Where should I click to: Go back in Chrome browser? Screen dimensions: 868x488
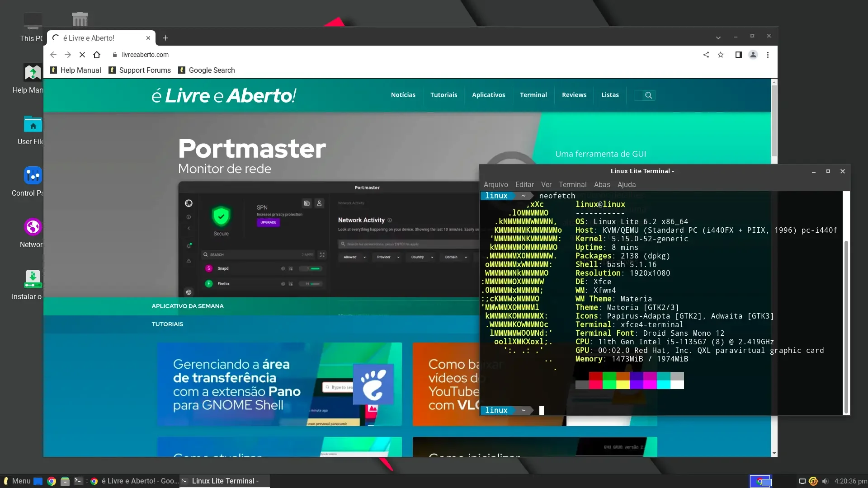pyautogui.click(x=53, y=55)
